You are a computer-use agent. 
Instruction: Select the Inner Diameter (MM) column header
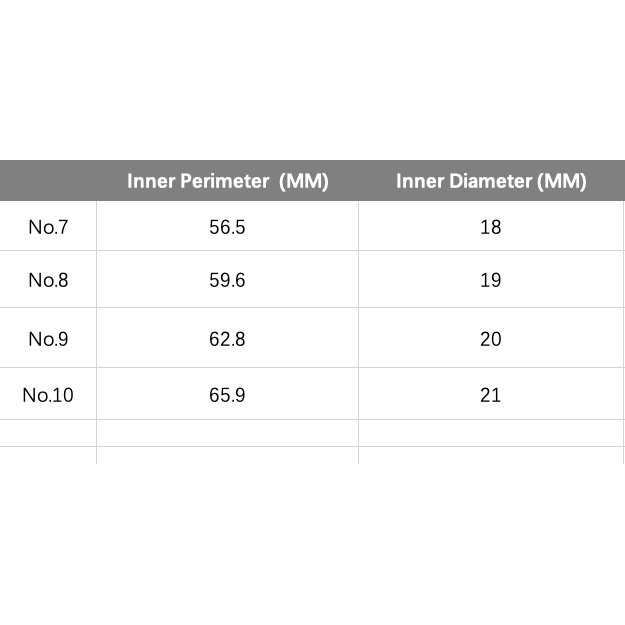pos(490,181)
